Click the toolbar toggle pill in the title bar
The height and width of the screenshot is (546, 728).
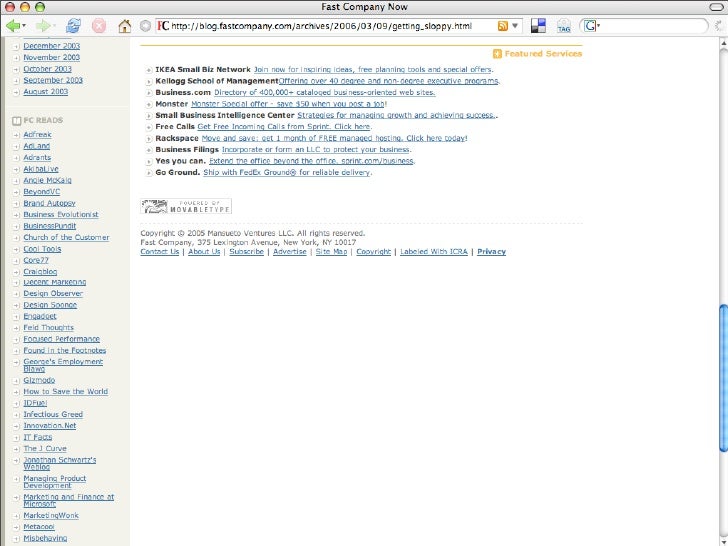point(716,7)
